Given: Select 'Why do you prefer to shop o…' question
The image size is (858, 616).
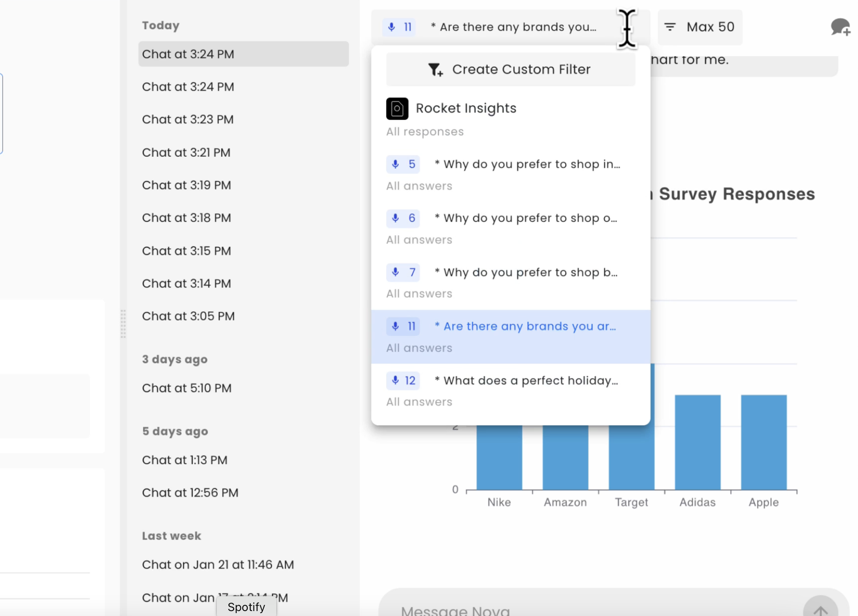Looking at the screenshot, I should pos(510,229).
